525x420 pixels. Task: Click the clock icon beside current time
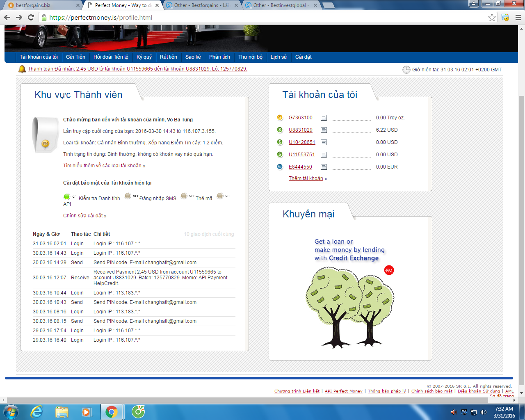point(406,70)
